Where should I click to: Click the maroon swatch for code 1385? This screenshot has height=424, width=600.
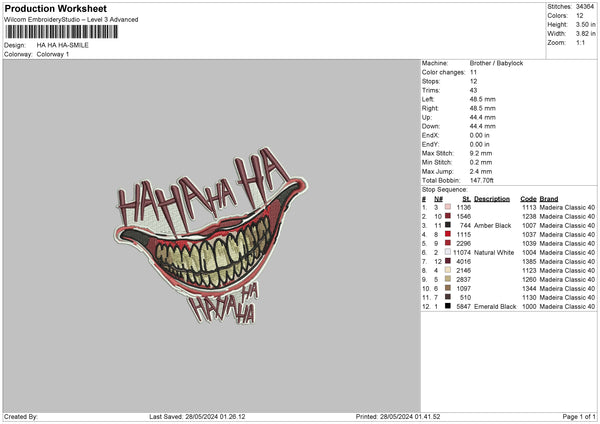point(448,261)
